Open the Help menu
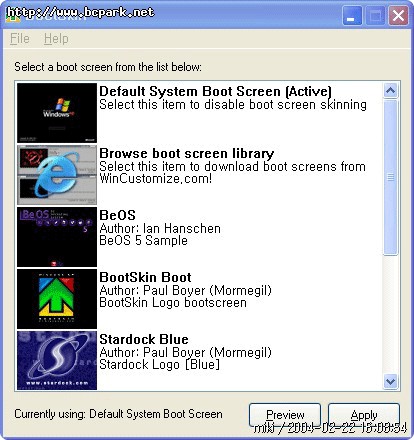The width and height of the screenshot is (414, 440). pyautogui.click(x=56, y=39)
